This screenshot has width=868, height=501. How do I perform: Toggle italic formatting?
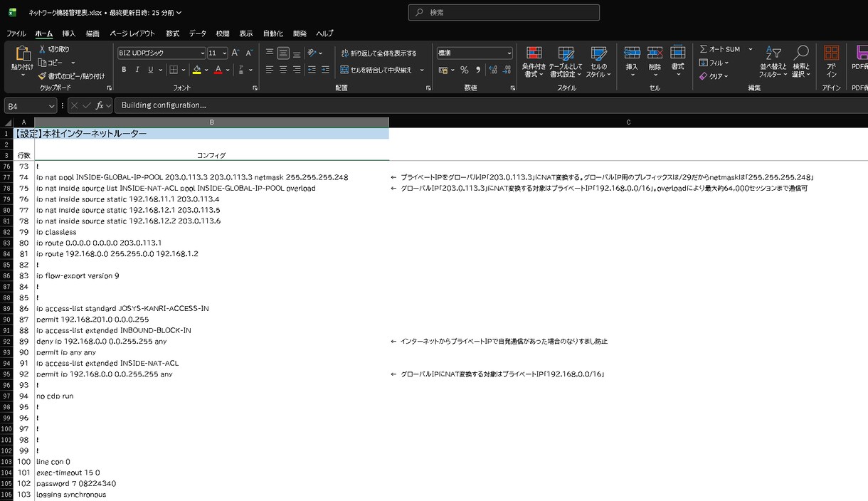pos(137,70)
